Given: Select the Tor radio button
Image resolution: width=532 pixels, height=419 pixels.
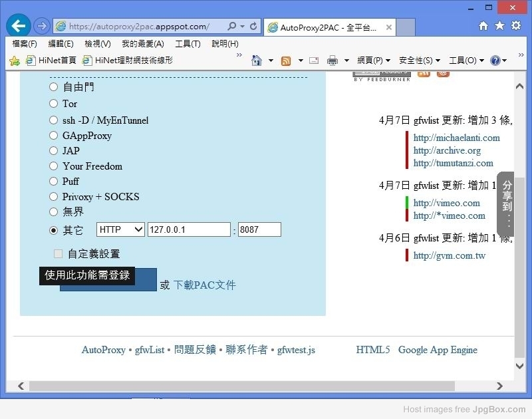Looking at the screenshot, I should point(54,104).
